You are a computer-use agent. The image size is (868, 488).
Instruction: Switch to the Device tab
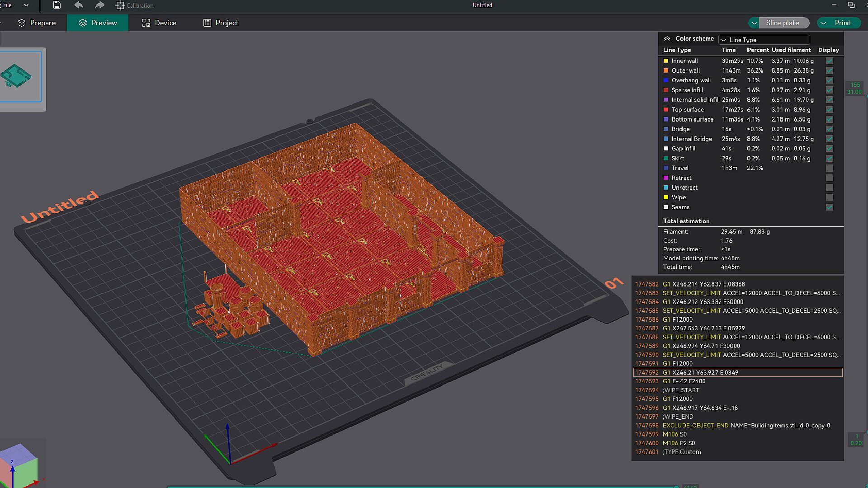(x=159, y=23)
